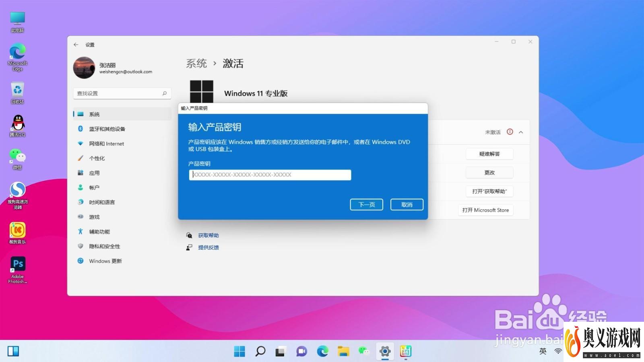Open the This PC desktop icon

tap(17, 22)
